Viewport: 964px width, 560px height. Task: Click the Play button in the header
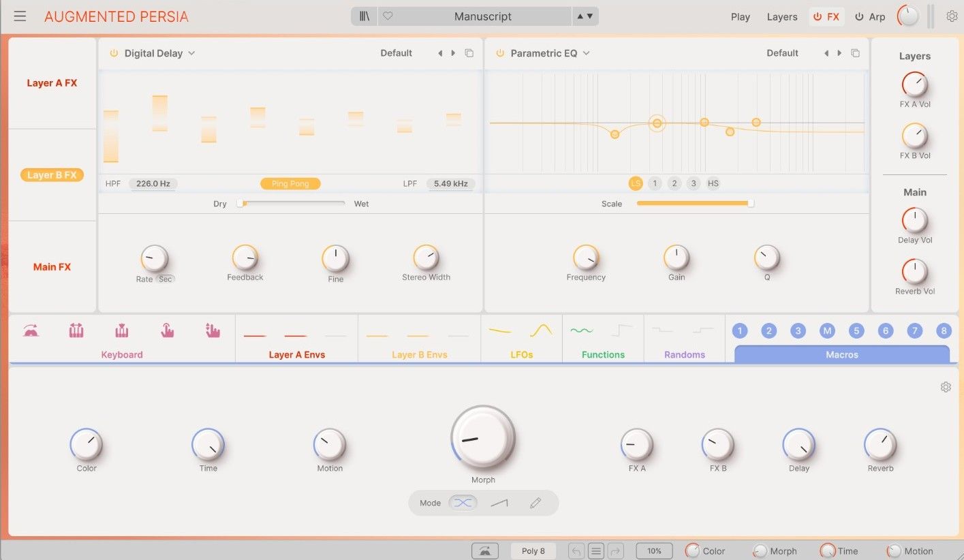coord(741,16)
